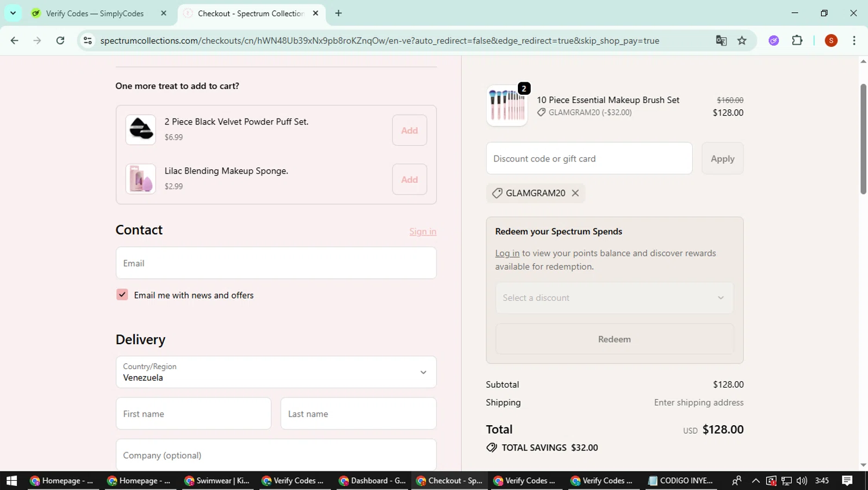Image resolution: width=868 pixels, height=490 pixels.
Task: Click the Company (optional) field
Action: (x=276, y=455)
